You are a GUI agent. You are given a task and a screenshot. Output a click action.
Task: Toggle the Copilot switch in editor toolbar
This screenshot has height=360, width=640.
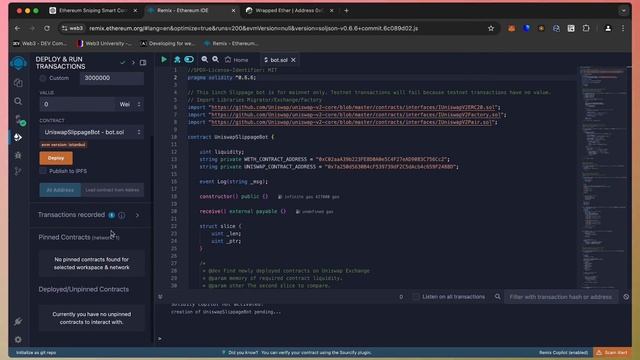[x=189, y=60]
